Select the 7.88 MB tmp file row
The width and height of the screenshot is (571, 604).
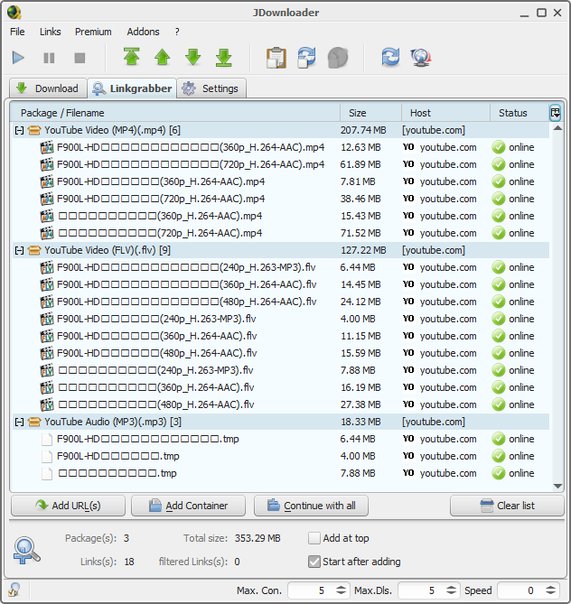click(x=281, y=473)
